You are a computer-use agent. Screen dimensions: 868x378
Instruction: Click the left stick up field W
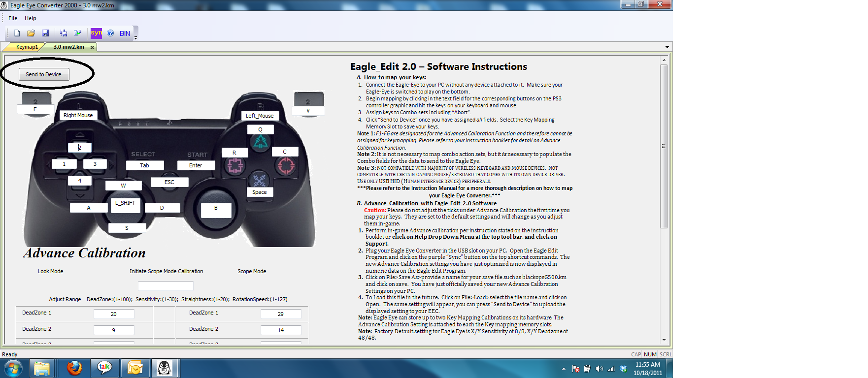tap(123, 186)
